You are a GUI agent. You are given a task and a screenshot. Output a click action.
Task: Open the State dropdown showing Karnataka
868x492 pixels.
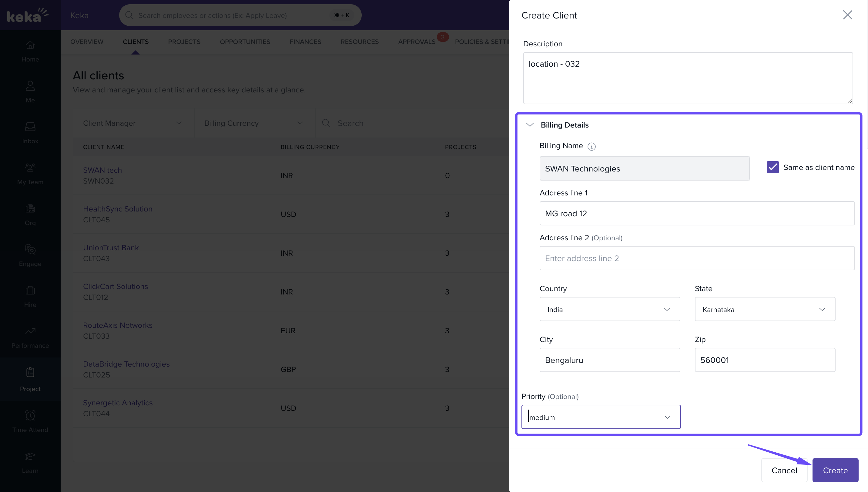point(765,309)
